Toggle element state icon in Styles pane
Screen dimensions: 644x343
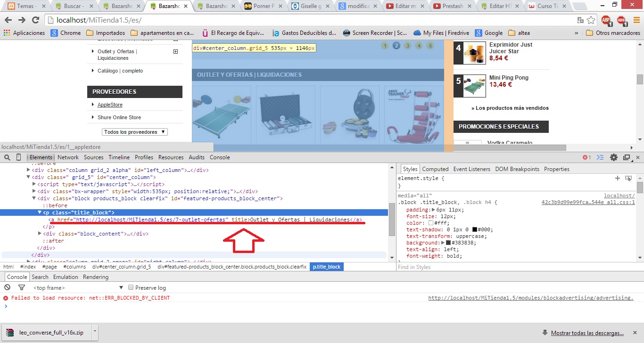point(628,178)
